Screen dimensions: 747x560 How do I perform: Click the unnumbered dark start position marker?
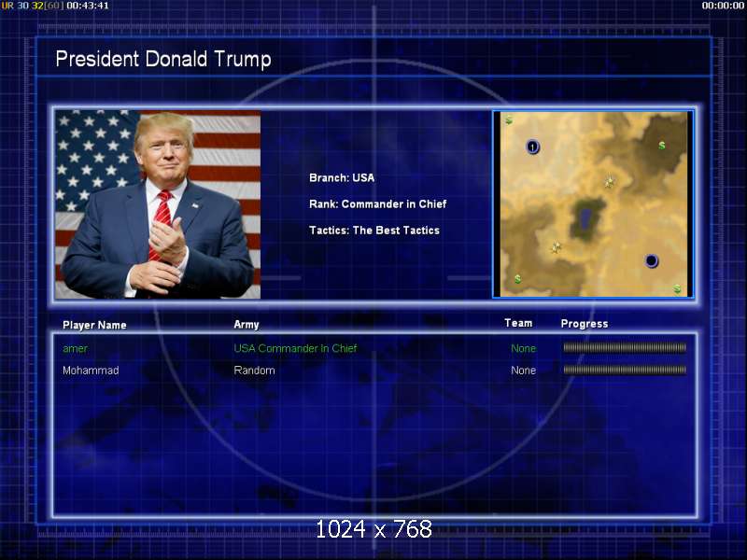(x=651, y=261)
